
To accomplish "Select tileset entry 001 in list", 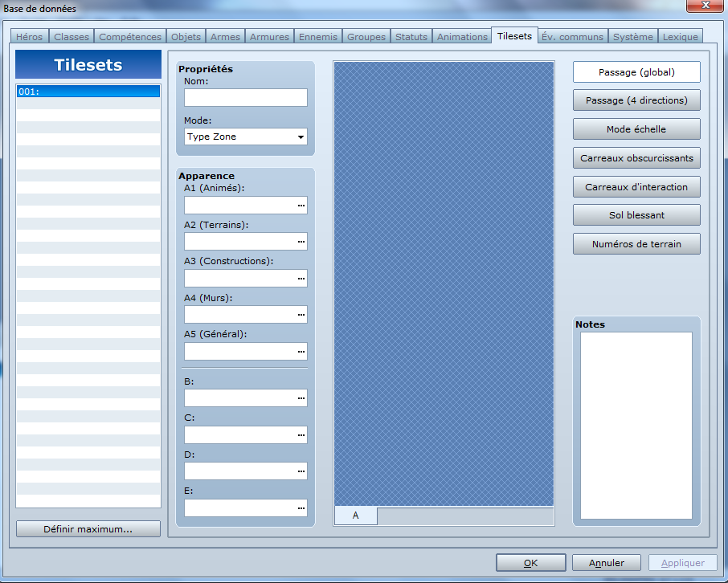I will click(88, 92).
